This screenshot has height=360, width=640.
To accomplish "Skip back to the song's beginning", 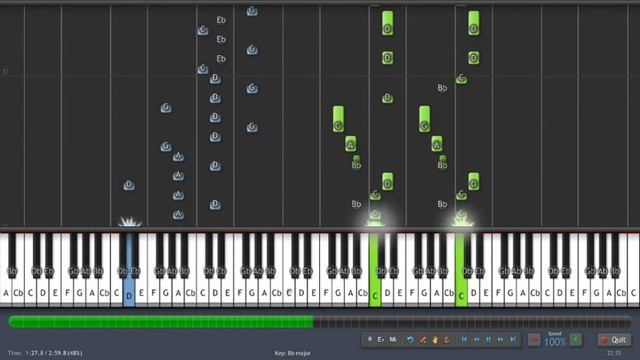I will tap(464, 340).
